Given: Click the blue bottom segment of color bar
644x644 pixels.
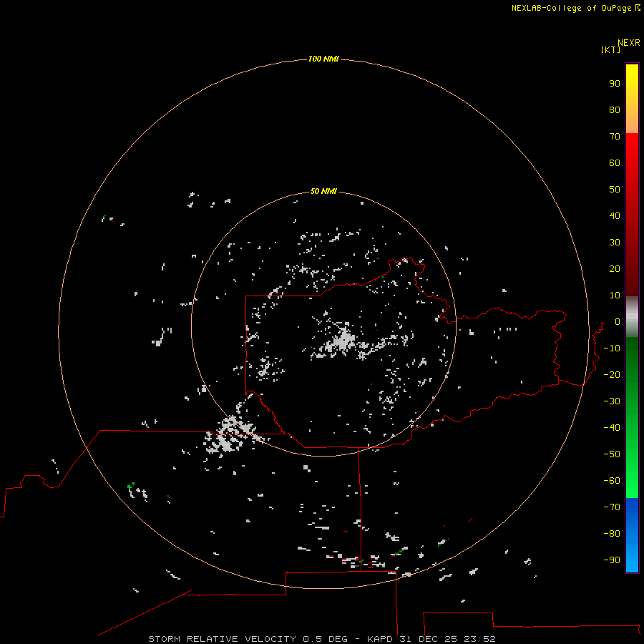Looking at the screenshot, I should pyautogui.click(x=632, y=535).
